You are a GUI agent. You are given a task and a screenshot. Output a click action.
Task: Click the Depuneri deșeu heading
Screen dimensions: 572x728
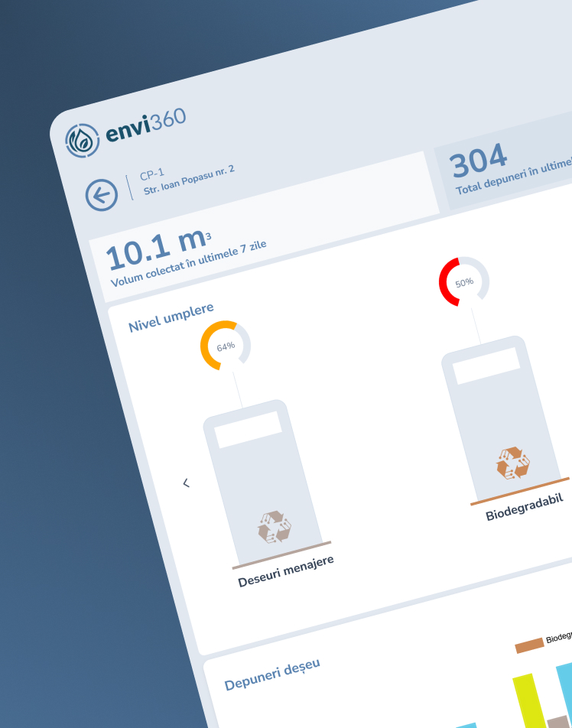coord(272,674)
